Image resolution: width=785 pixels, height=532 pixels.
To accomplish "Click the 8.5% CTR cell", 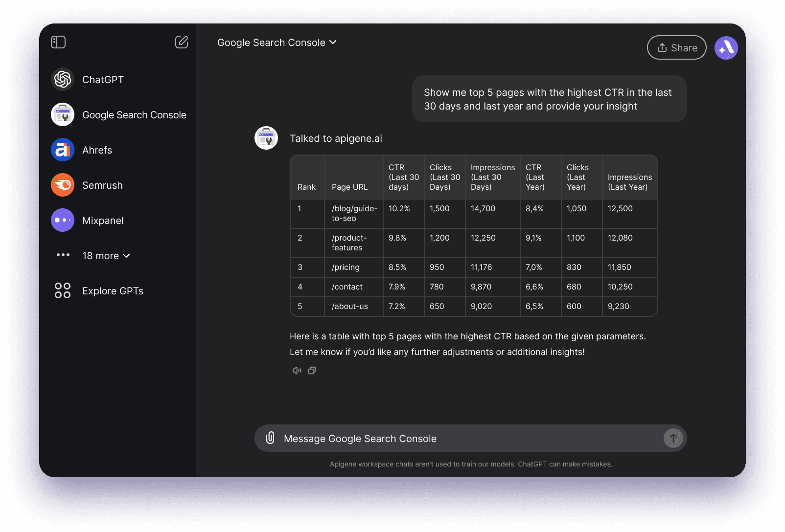I will pyautogui.click(x=404, y=267).
